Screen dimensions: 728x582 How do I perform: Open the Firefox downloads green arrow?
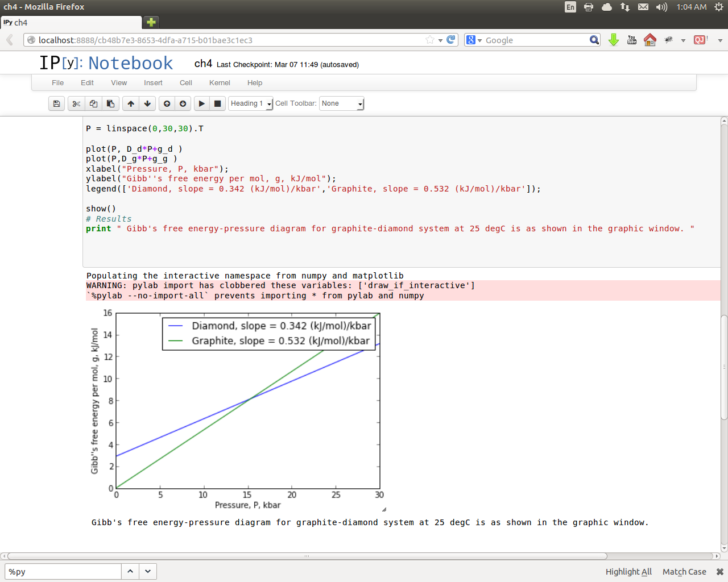click(x=613, y=40)
